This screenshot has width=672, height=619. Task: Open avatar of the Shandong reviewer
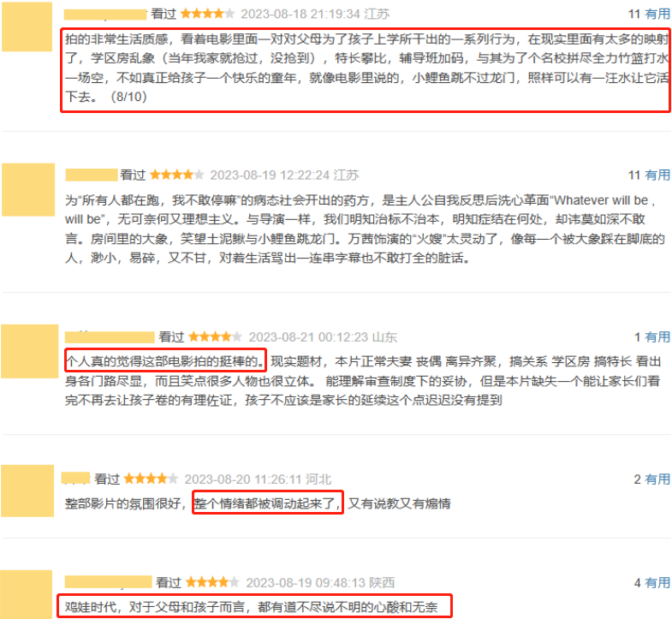pos(30,352)
